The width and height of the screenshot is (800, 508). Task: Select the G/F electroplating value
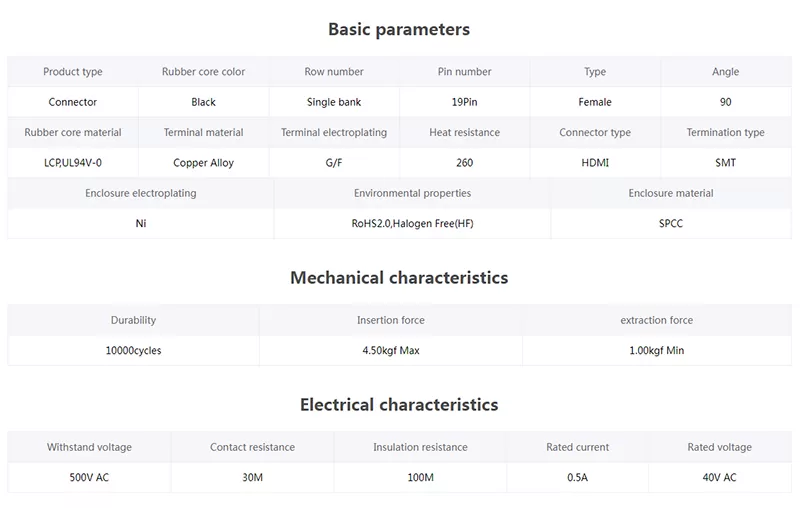click(x=334, y=163)
